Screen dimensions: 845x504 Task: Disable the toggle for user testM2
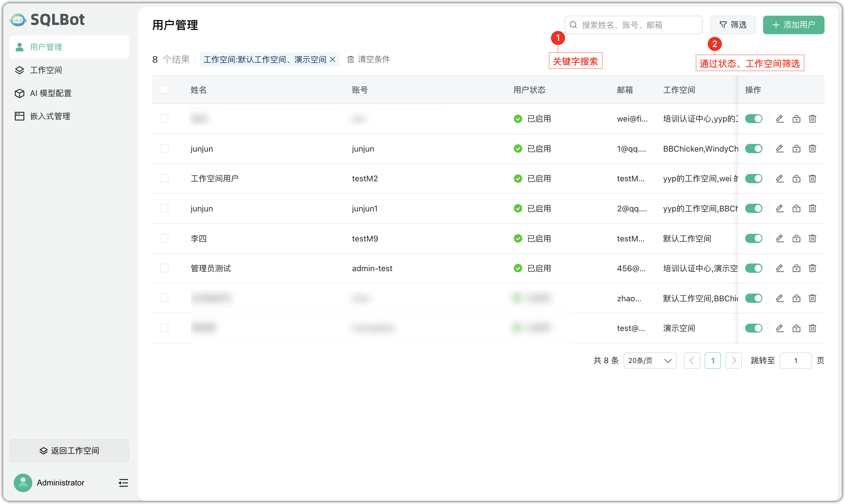point(754,178)
